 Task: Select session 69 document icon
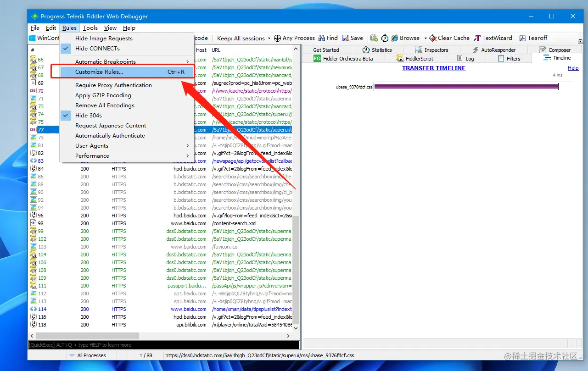click(33, 83)
